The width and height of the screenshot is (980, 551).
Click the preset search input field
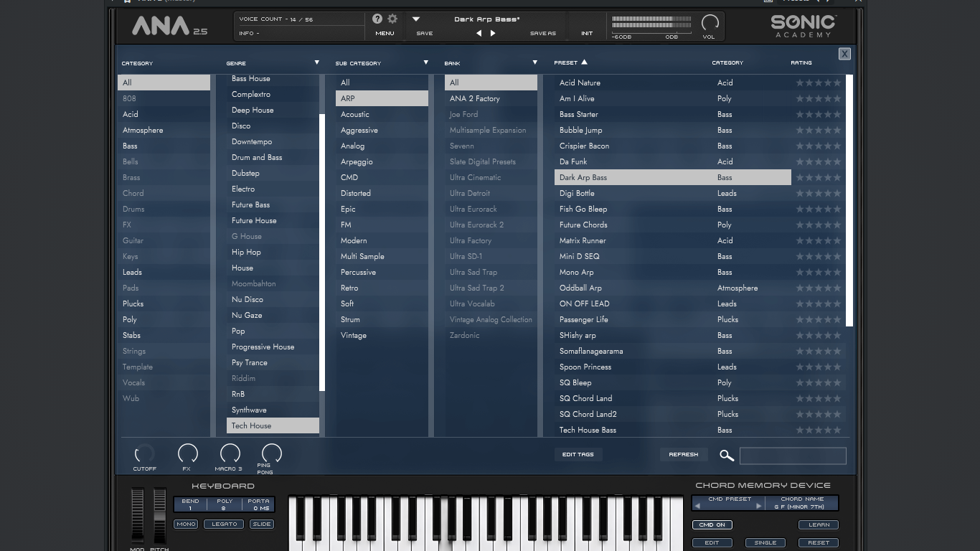pos(793,456)
